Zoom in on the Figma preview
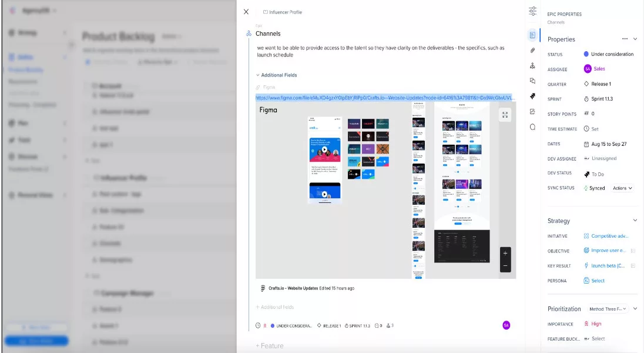The height and width of the screenshot is (353, 644). 505,253
